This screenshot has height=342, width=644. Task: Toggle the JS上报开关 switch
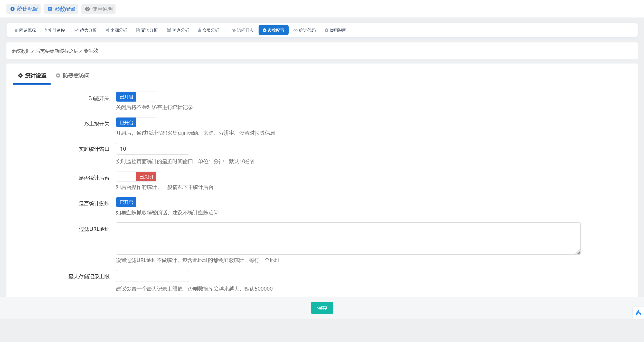136,122
